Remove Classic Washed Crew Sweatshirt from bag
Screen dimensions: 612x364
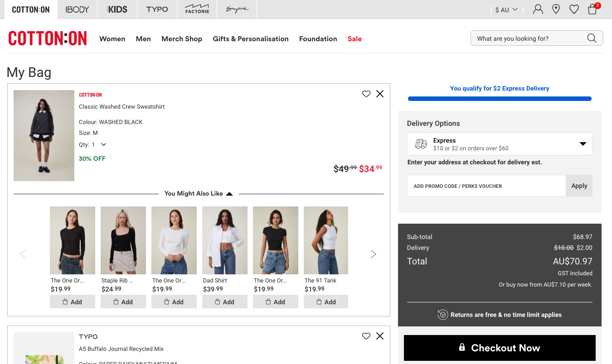pos(380,94)
